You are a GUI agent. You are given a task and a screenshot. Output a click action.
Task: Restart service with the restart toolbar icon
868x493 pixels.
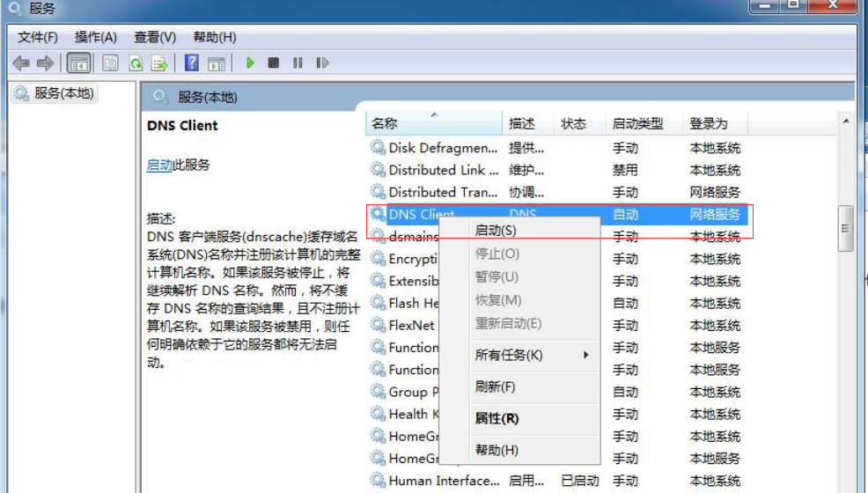coord(322,63)
